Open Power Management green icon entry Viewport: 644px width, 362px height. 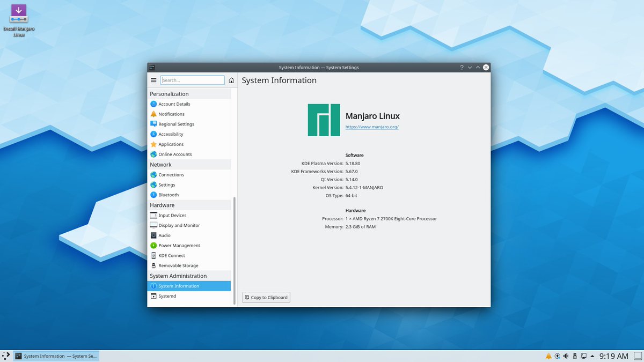[153, 246]
